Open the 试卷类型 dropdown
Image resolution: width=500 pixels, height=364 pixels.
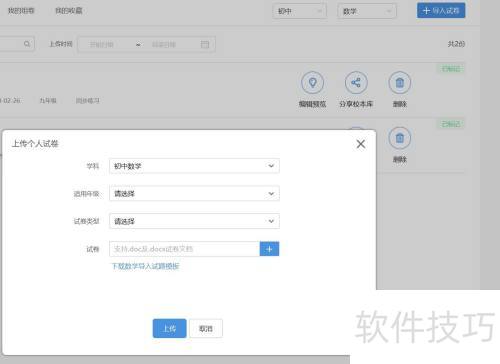tap(194, 221)
